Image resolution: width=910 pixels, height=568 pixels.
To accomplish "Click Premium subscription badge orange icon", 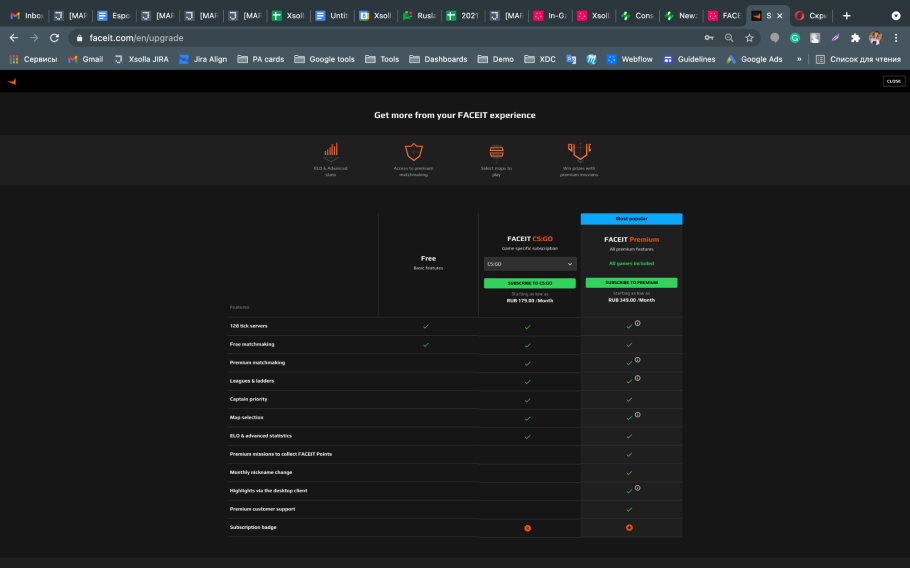I will click(x=629, y=527).
